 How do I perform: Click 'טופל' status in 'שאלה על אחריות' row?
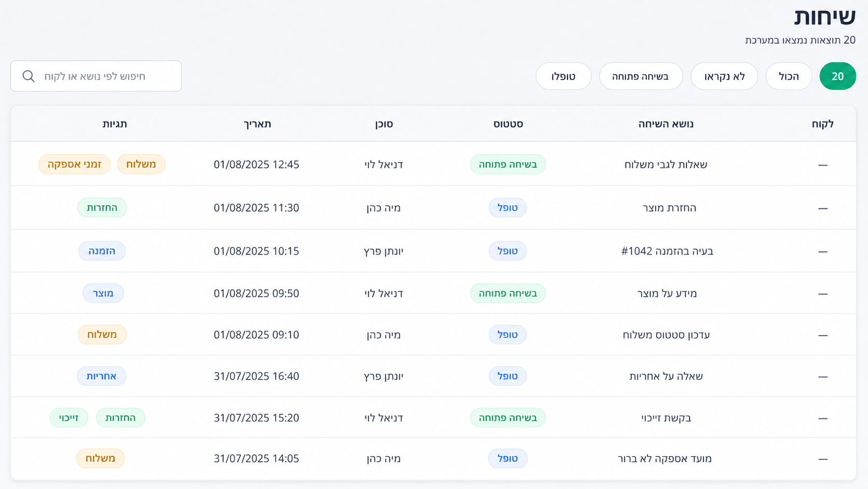[508, 376]
